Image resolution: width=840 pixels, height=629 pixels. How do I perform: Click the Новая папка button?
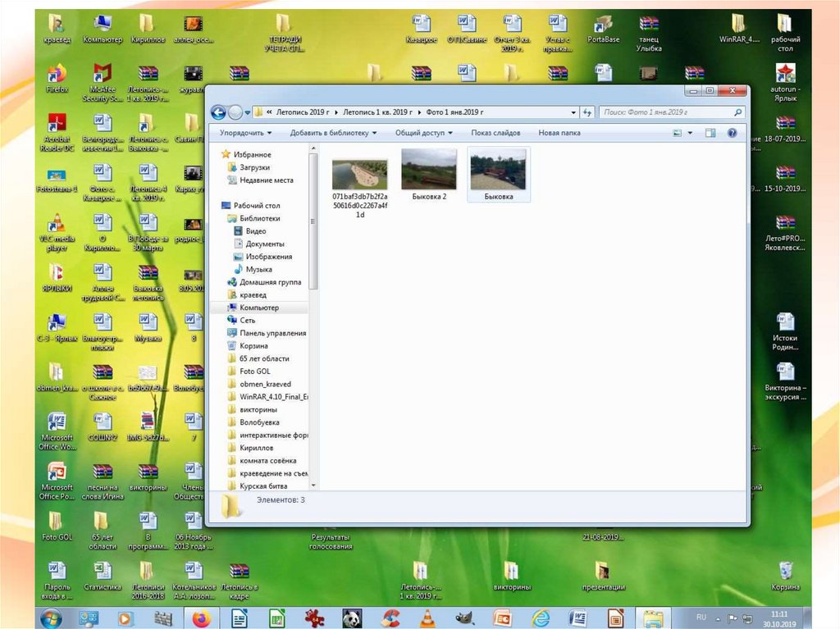point(559,133)
